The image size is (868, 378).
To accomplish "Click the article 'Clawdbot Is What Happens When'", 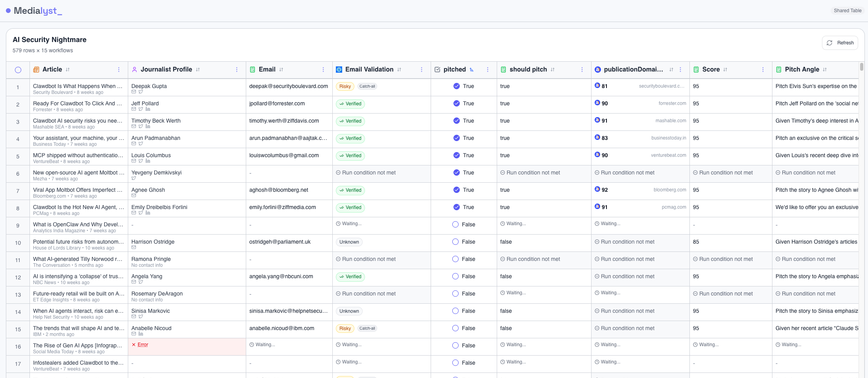I will (x=78, y=86).
